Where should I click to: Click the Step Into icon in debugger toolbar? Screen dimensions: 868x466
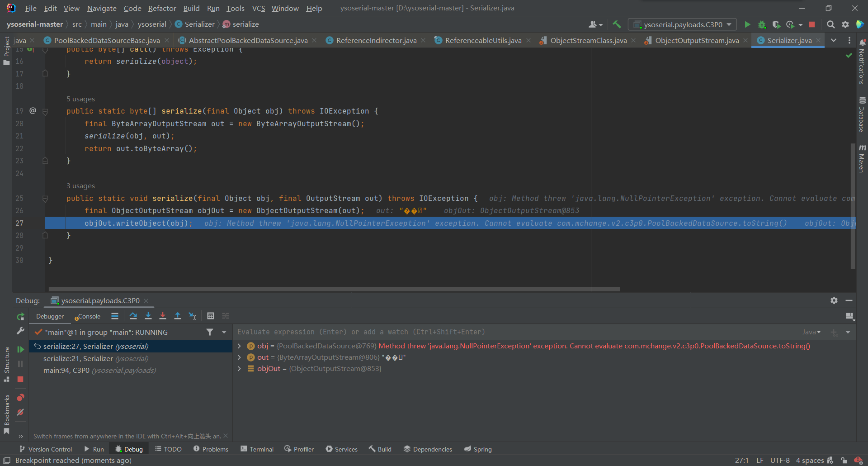148,316
